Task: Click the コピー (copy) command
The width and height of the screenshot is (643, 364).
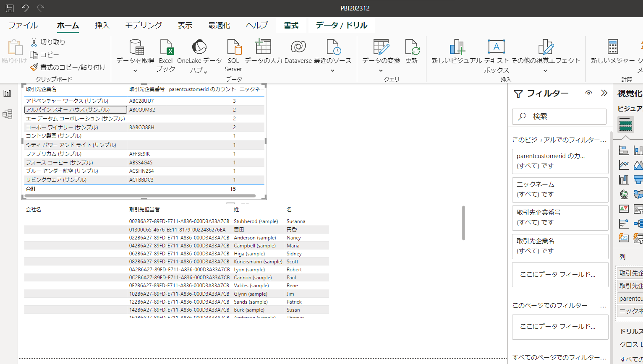Action: 44,55
